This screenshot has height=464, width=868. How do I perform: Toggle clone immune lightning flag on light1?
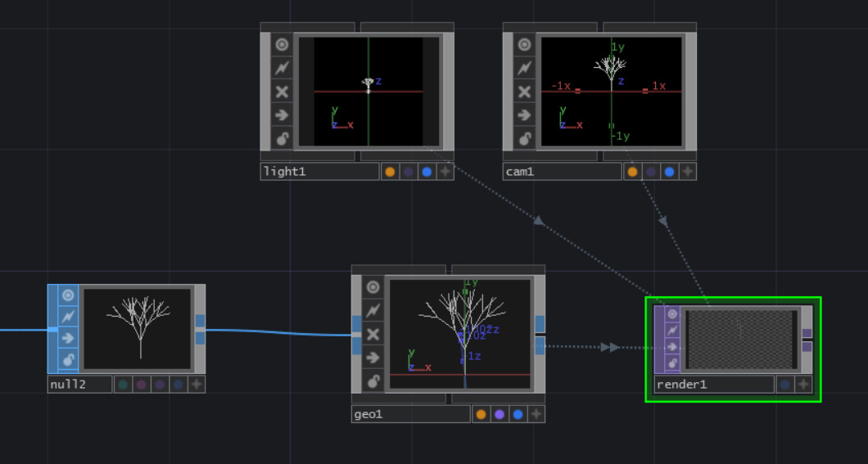coord(282,68)
